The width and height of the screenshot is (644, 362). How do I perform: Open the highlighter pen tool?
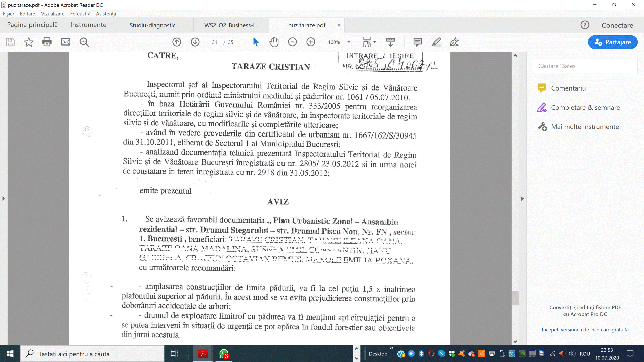[x=437, y=42]
